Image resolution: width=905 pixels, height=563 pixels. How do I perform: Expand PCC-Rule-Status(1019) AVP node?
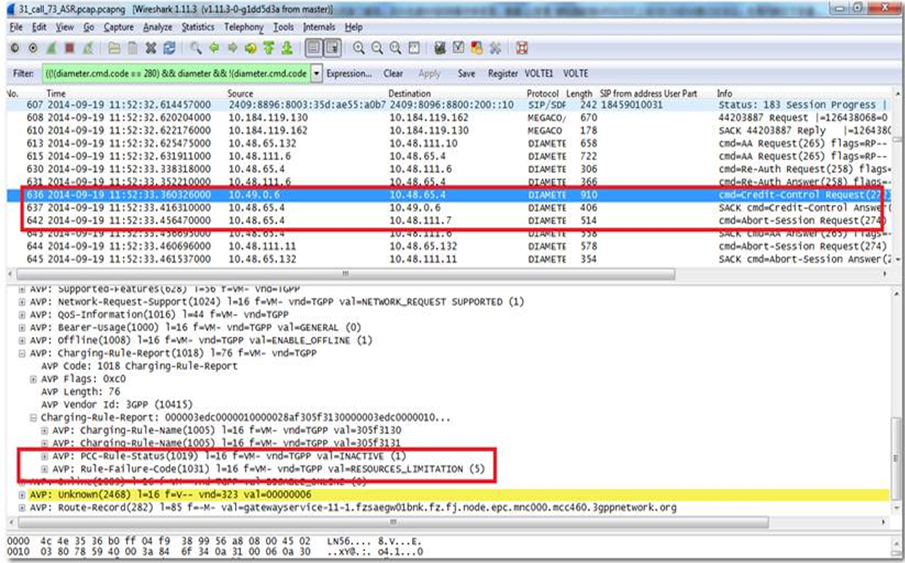point(44,456)
